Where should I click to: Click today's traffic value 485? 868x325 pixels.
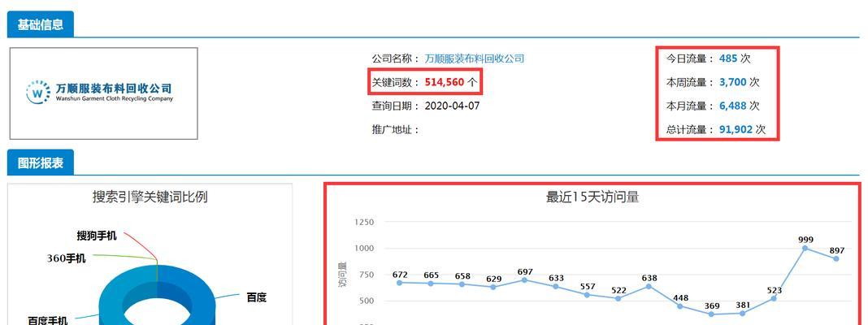(x=727, y=58)
